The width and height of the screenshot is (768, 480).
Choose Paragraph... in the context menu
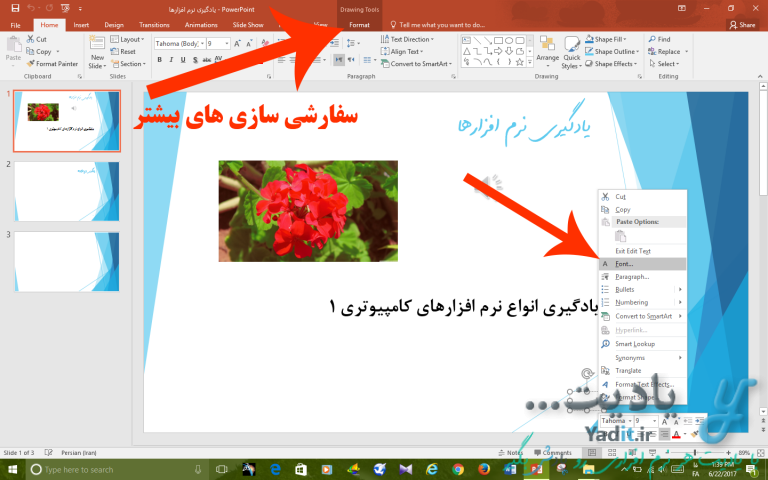pyautogui.click(x=643, y=277)
